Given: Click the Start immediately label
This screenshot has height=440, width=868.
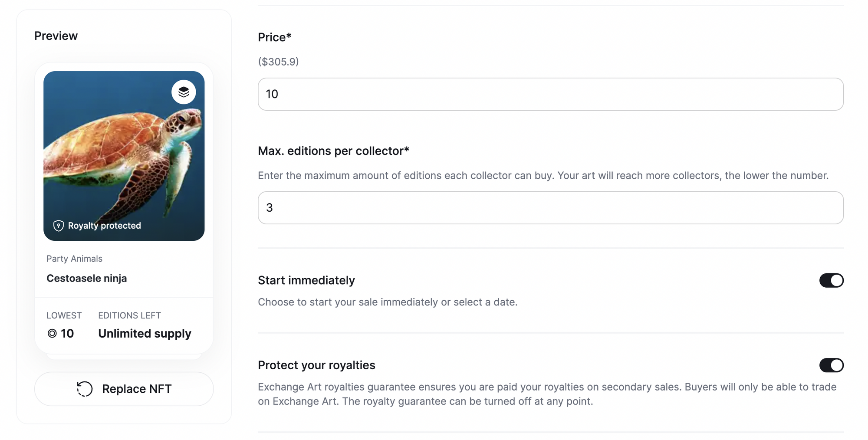Looking at the screenshot, I should click(x=306, y=280).
